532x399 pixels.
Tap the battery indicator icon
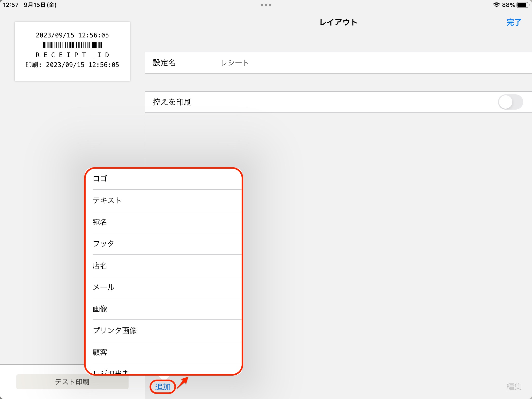(523, 5)
